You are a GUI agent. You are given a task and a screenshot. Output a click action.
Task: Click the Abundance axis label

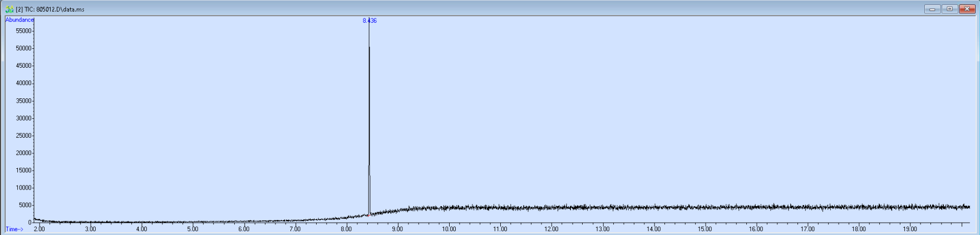tap(19, 20)
